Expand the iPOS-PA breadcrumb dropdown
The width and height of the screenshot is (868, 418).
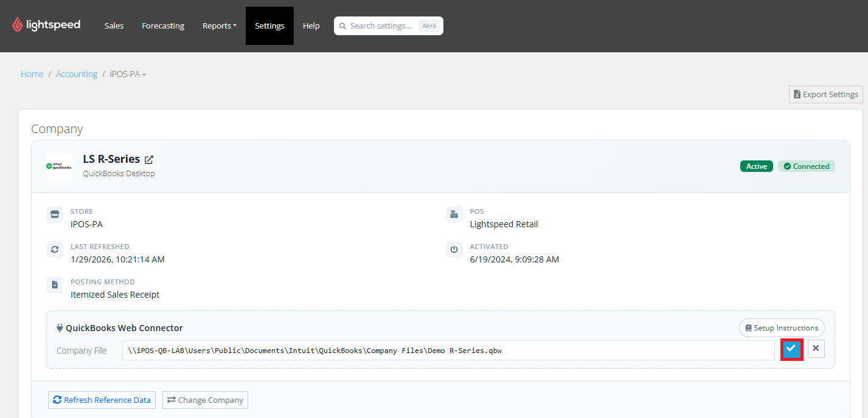(128, 74)
